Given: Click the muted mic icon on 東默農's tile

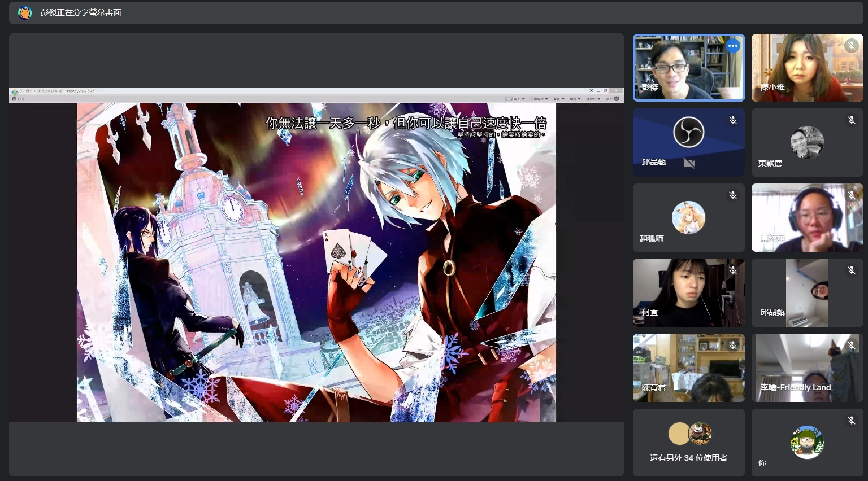Looking at the screenshot, I should click(852, 120).
